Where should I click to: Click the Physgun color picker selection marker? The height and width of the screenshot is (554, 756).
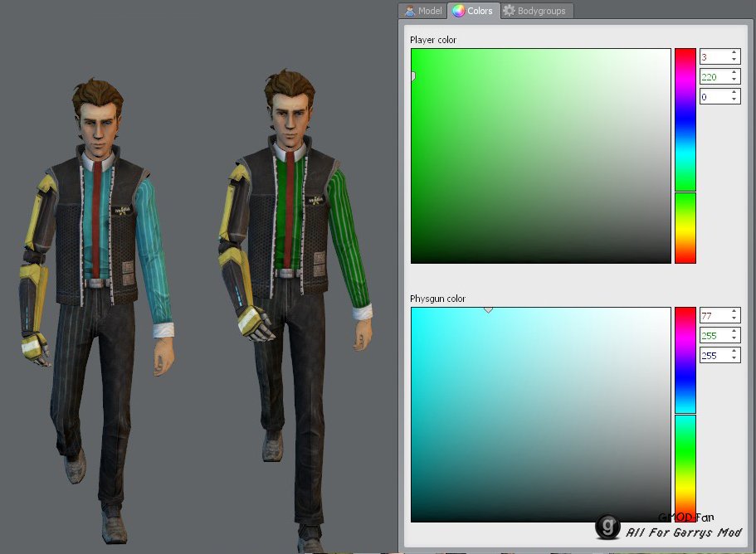tap(488, 310)
